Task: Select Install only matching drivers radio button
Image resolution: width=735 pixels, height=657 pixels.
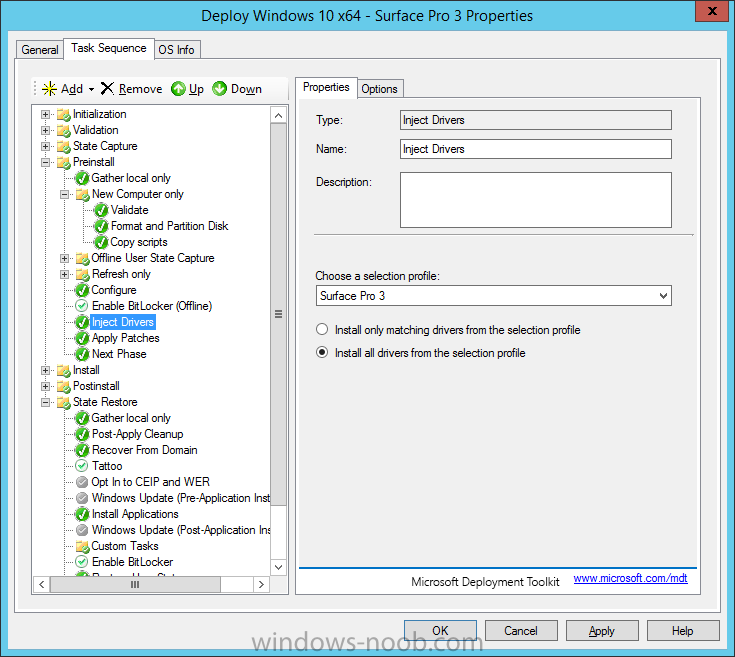Action: click(322, 329)
